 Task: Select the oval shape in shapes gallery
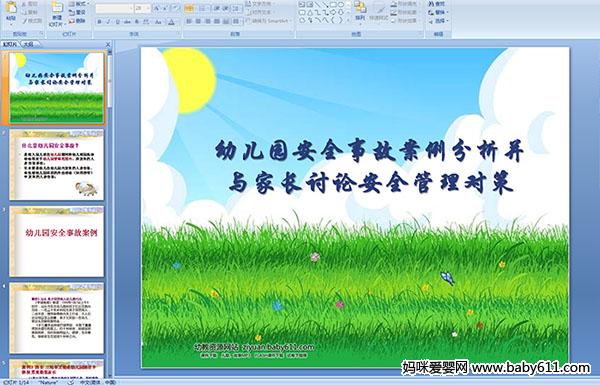[342, 5]
